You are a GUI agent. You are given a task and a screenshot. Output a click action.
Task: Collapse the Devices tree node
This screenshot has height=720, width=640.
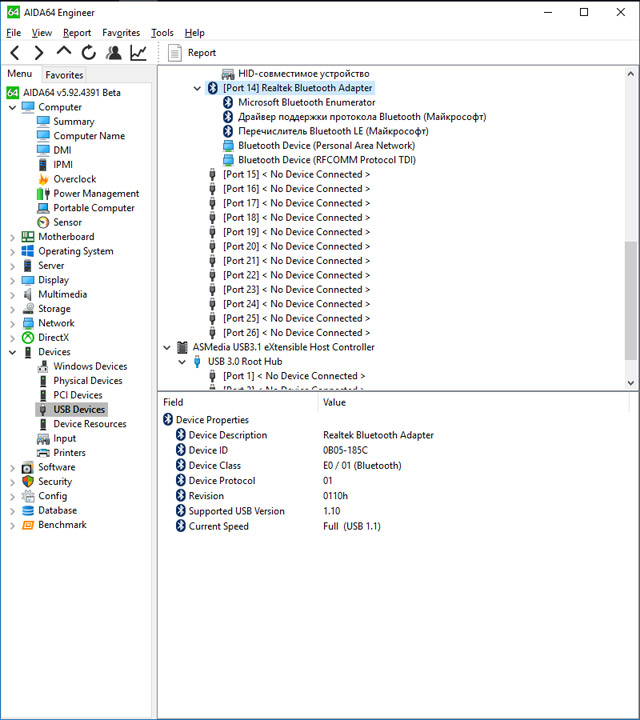coord(12,352)
